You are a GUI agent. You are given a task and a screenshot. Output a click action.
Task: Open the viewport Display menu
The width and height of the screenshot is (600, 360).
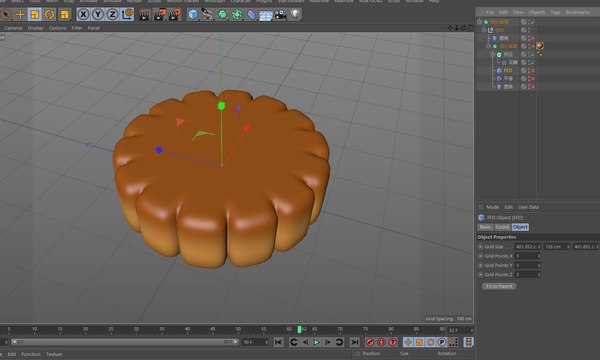click(x=36, y=28)
